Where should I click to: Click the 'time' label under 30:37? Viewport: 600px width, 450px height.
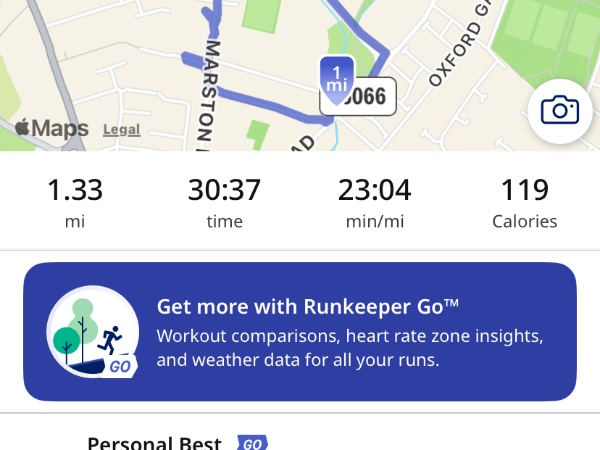point(225,222)
